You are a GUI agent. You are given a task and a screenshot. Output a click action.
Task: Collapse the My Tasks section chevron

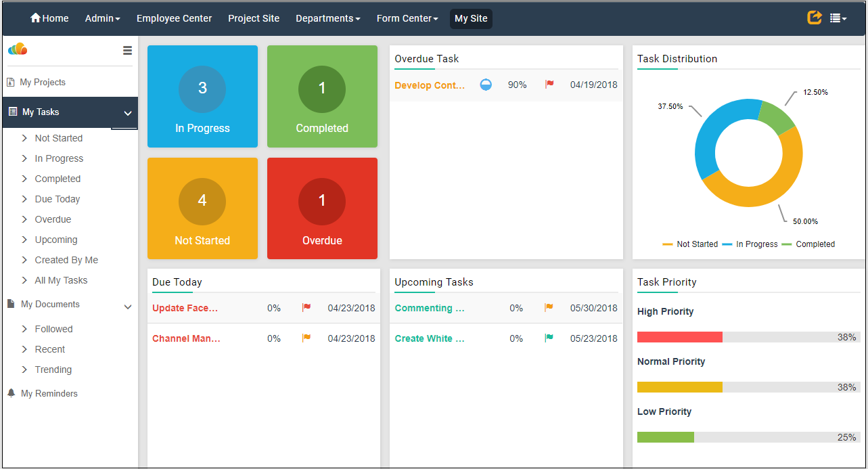127,113
